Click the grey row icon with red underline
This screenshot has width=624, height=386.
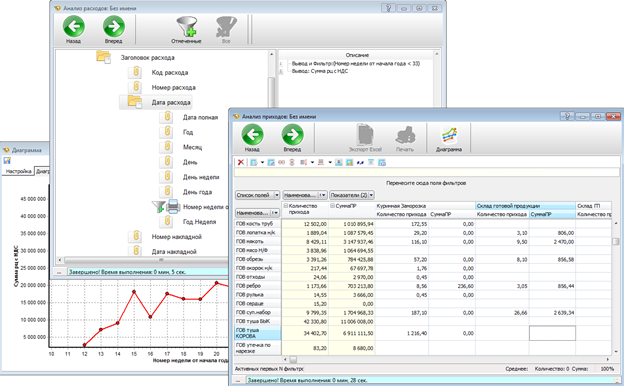pyautogui.click(x=321, y=162)
